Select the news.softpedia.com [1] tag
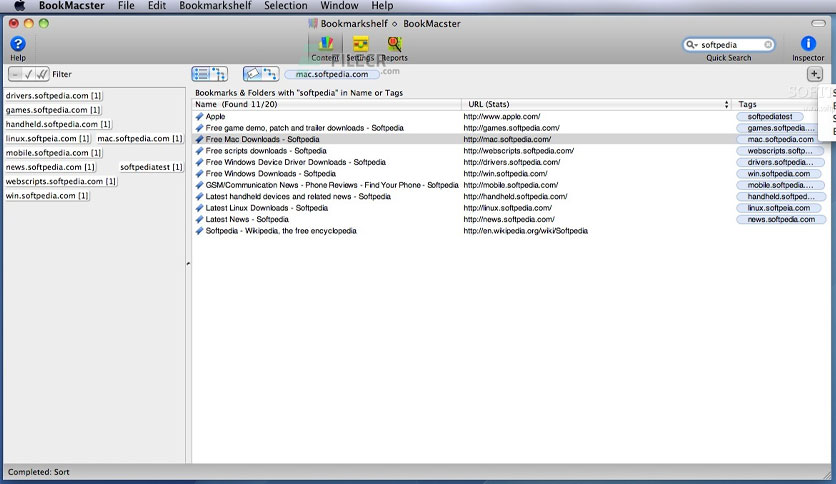The width and height of the screenshot is (836, 484). pyautogui.click(x=50, y=167)
